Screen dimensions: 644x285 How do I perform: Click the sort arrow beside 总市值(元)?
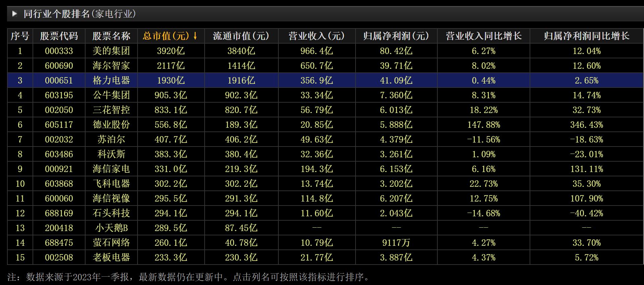pyautogui.click(x=195, y=36)
